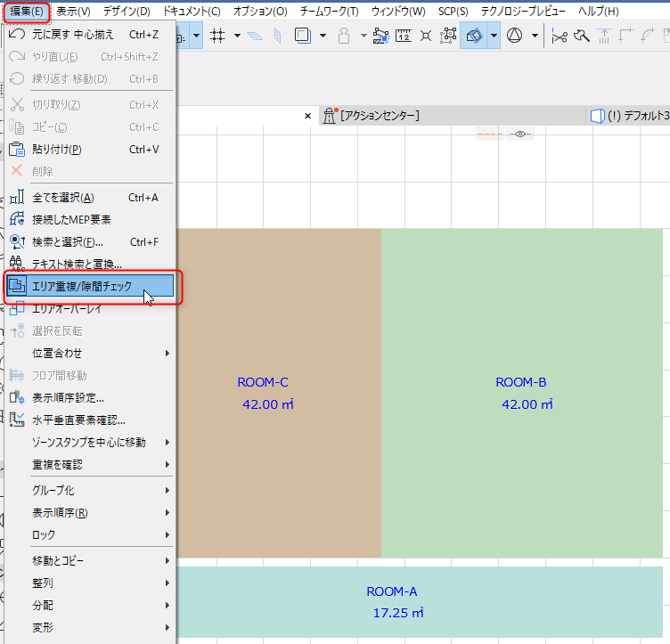Open the grid snap dropdown arrow

237,36
